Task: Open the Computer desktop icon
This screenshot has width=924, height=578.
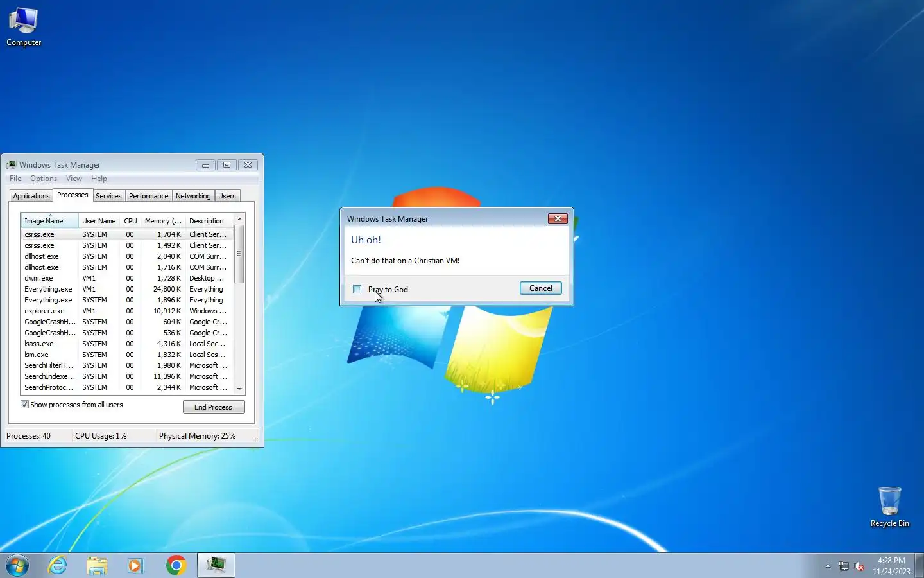Action: pos(24,27)
